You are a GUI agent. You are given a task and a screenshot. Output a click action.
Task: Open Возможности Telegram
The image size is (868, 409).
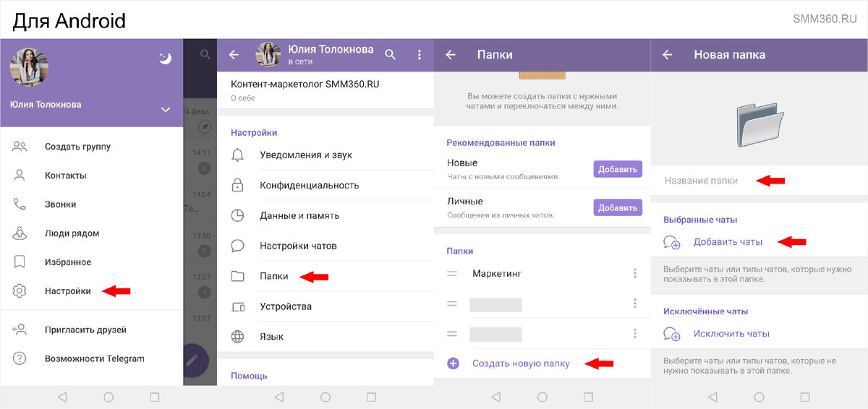coord(92,358)
